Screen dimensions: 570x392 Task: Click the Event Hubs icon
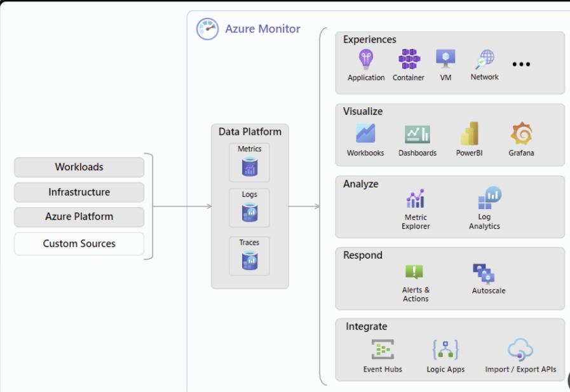tap(383, 349)
